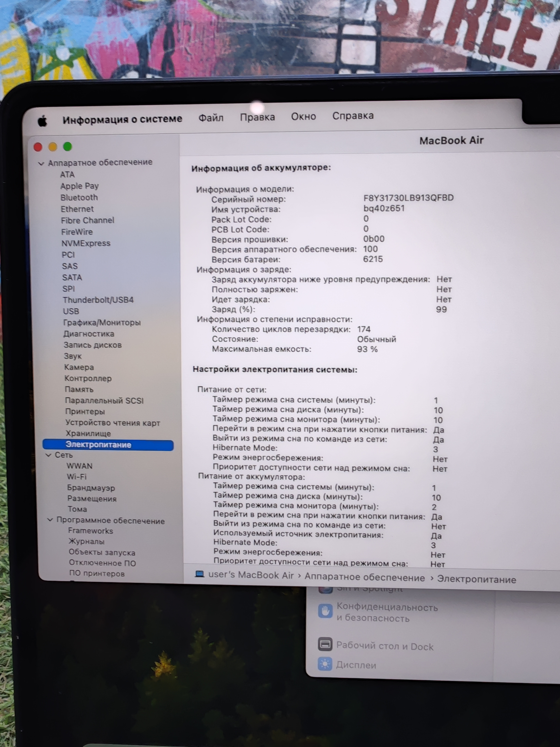Select Wi-Fi under Сеть
Image resolution: width=560 pixels, height=747 pixels.
point(77,477)
